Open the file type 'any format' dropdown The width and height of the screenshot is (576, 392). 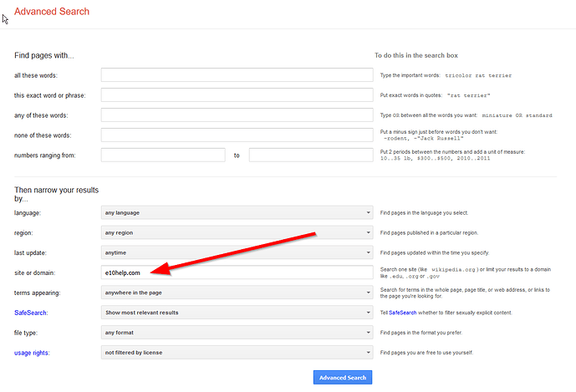236,333
